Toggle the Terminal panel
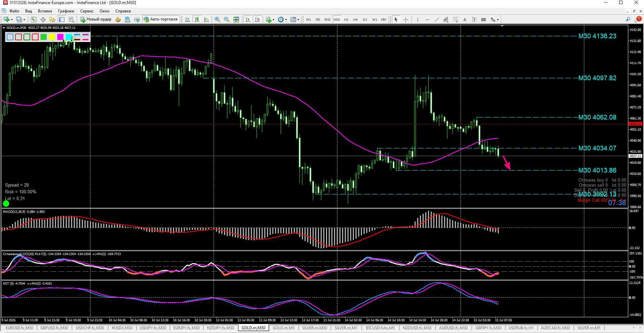The width and height of the screenshot is (644, 333). [x=62, y=19]
